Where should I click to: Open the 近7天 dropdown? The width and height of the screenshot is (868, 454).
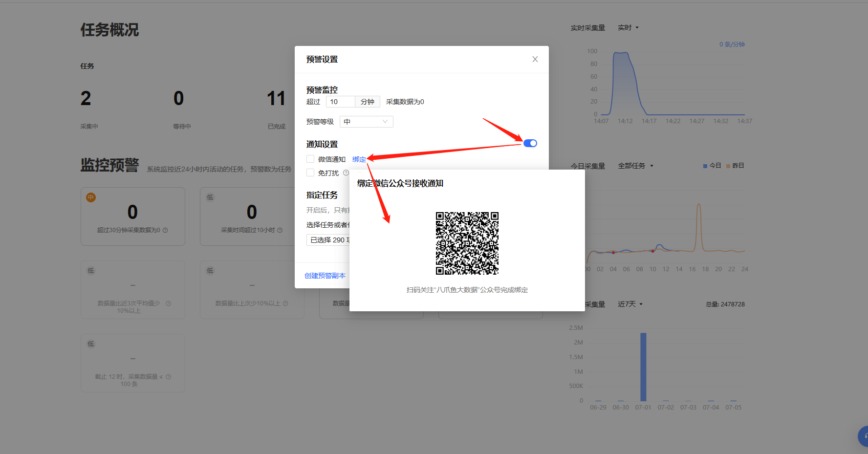630,304
